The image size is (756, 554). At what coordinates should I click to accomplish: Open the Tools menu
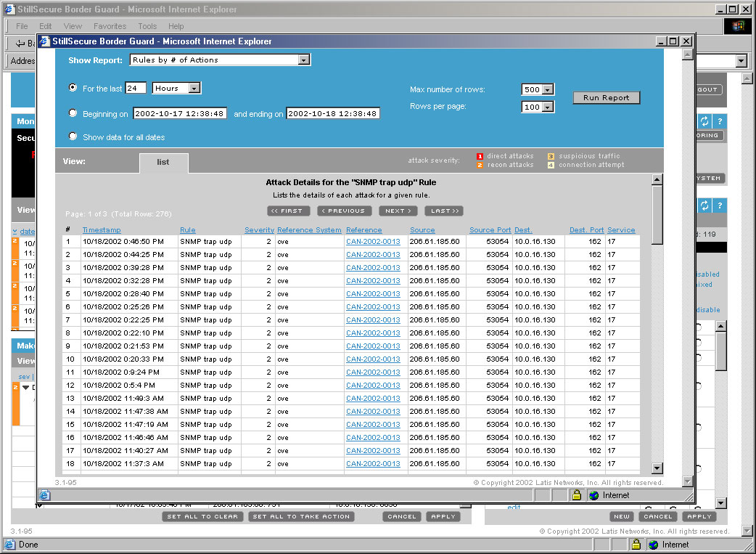coord(147,26)
